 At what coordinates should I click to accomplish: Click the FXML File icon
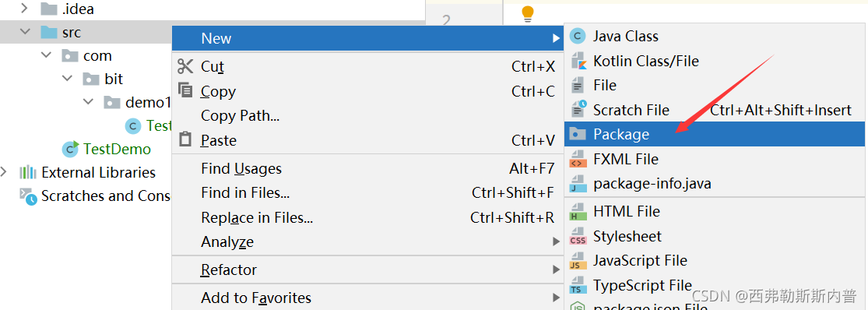click(x=578, y=159)
